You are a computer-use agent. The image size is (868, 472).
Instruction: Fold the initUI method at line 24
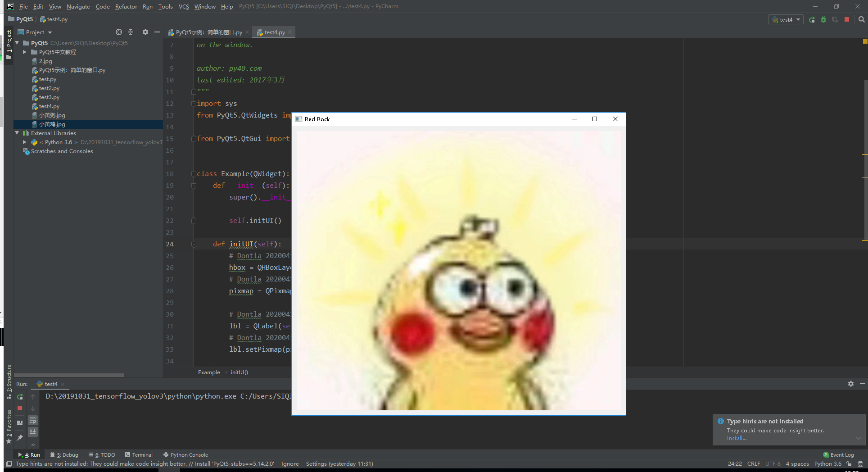click(194, 244)
